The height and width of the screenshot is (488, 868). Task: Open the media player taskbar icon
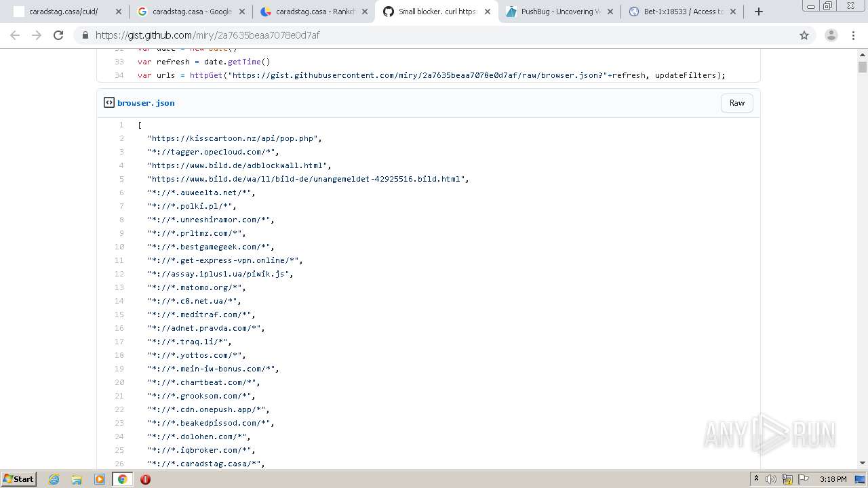100,479
